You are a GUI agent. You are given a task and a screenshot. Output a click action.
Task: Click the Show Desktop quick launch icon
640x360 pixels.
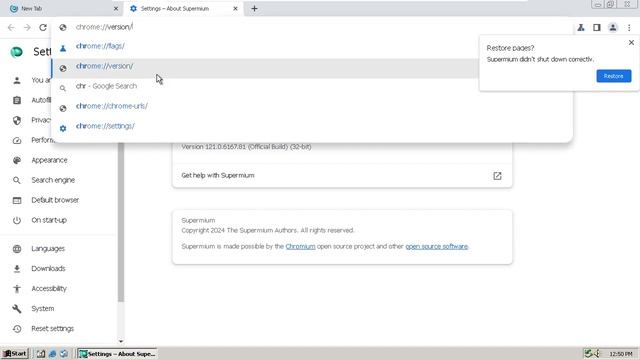pos(41,353)
